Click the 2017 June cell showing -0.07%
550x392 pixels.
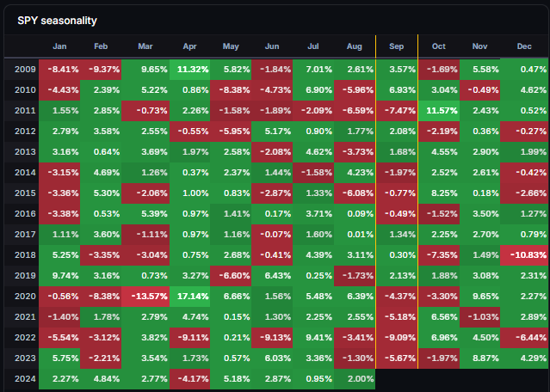pos(272,235)
